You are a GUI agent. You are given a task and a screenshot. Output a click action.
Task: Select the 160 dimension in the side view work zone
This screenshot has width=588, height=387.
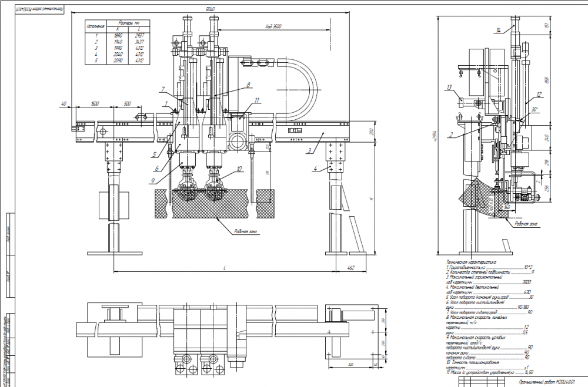(x=507, y=207)
